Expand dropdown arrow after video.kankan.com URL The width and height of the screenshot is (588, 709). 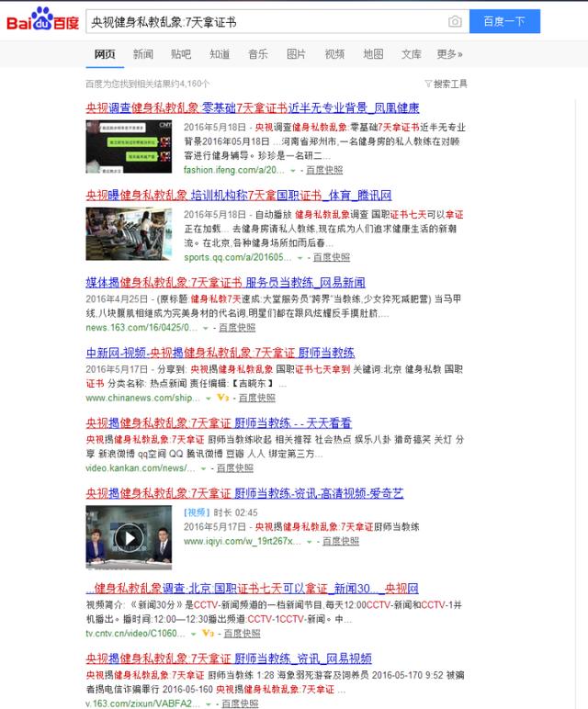203,469
